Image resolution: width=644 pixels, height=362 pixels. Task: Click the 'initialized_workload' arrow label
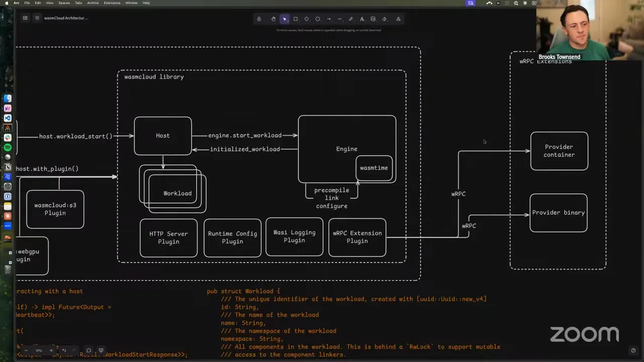(x=245, y=149)
